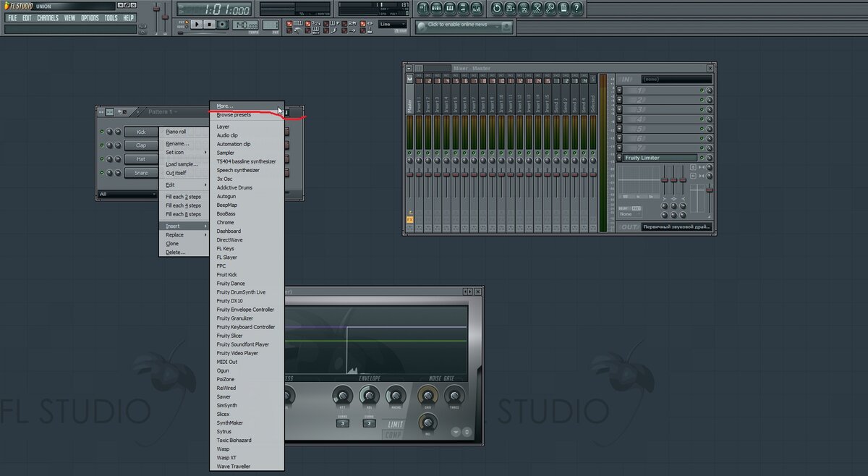Toggle the Hat channel mute LED
Image resolution: width=868 pixels, height=476 pixels.
coord(101,159)
